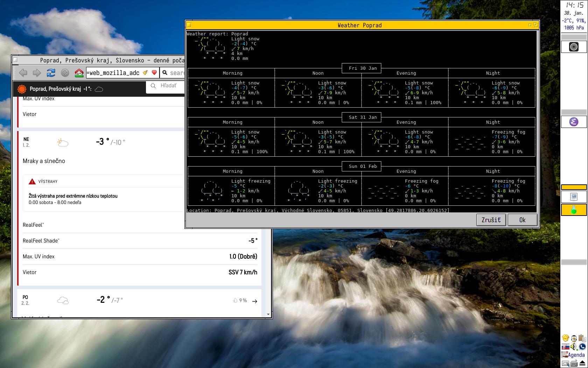
Task: Click the green flask icon in panel
Action: 573,210
